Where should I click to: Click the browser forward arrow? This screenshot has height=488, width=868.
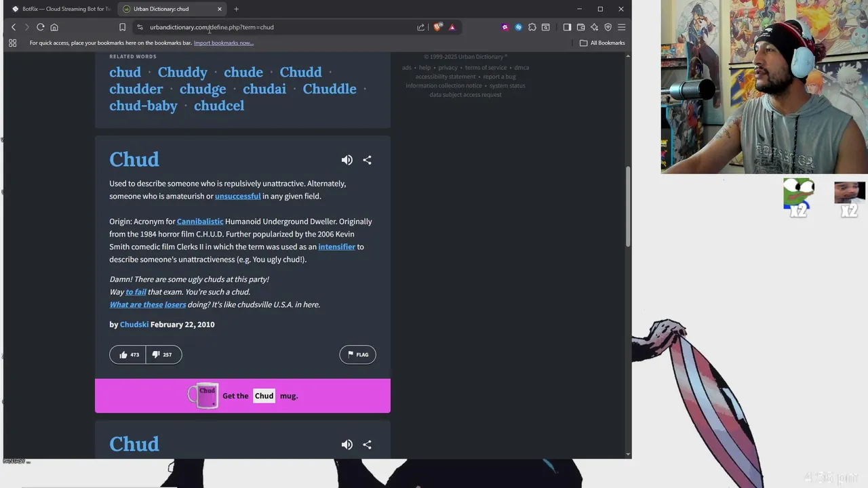pos(26,27)
